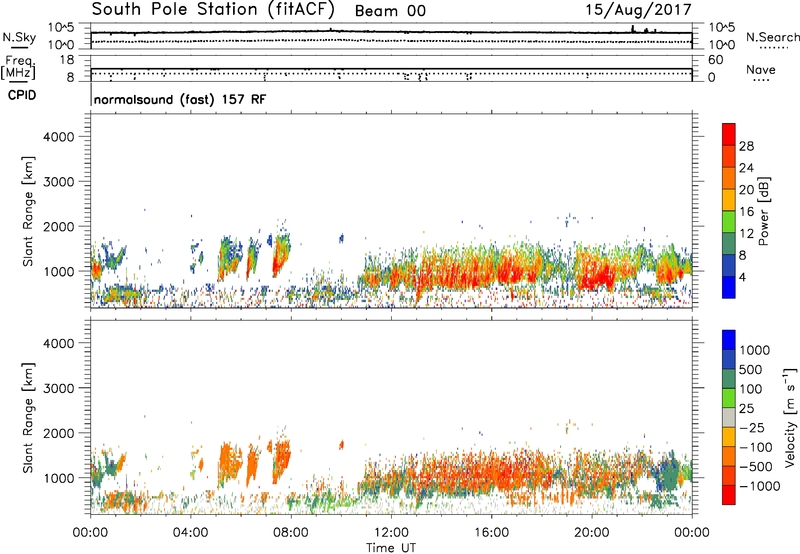Click the 'CPID' label
This screenshot has width=800, height=554.
click(x=22, y=95)
